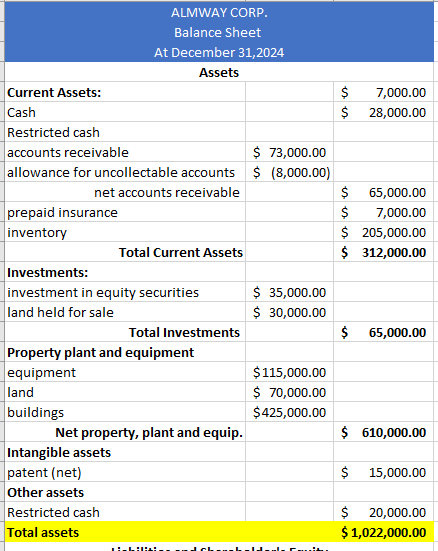Viewport: 438px width, 551px height.
Task: Select the $65,000.00 Total Investments value
Action: (x=384, y=332)
